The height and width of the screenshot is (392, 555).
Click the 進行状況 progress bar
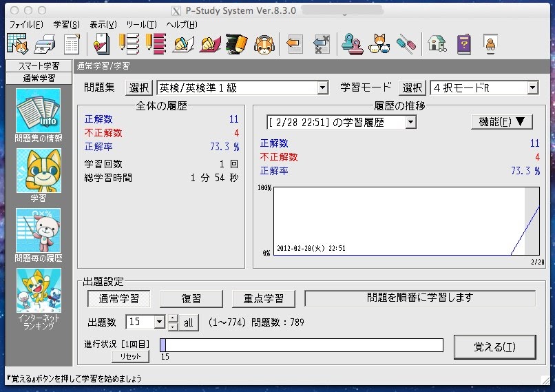(x=302, y=345)
